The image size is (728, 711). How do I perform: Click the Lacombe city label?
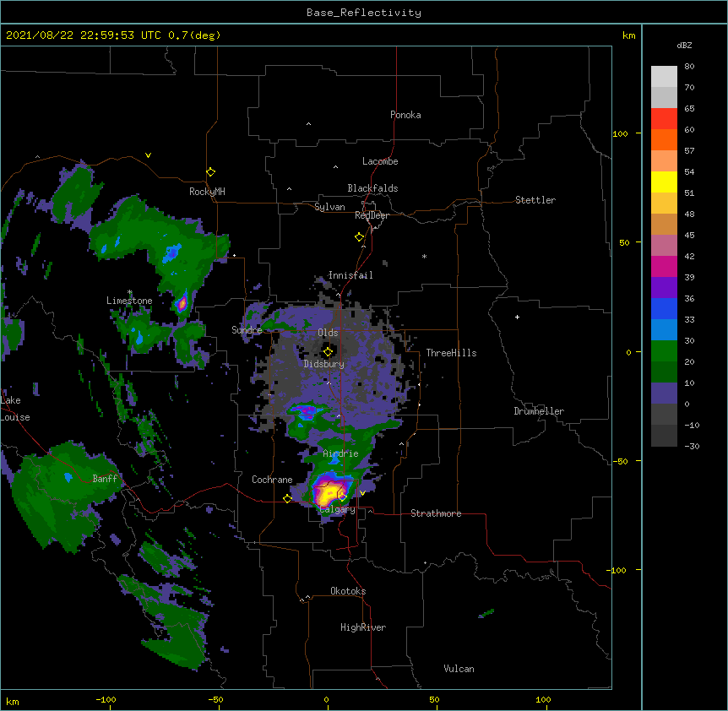click(x=380, y=161)
